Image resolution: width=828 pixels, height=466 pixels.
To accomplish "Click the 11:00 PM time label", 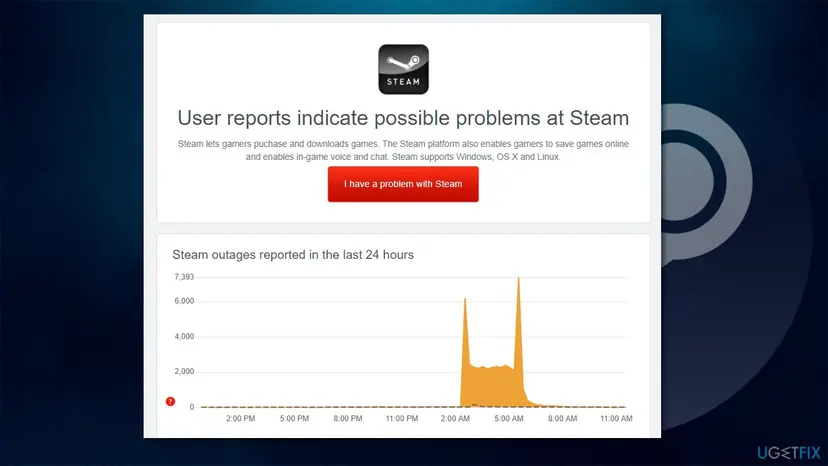I will (x=402, y=418).
